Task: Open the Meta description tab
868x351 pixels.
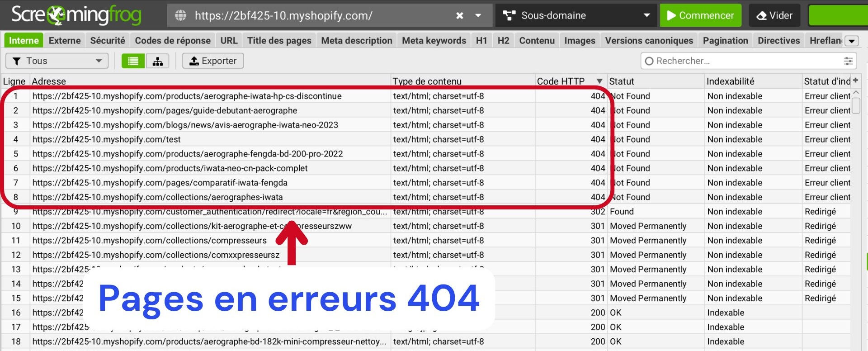Action: (357, 40)
